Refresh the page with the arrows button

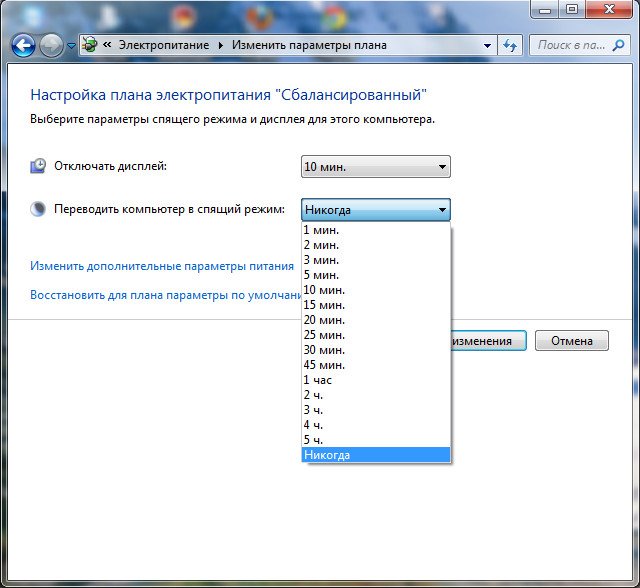tap(510, 45)
